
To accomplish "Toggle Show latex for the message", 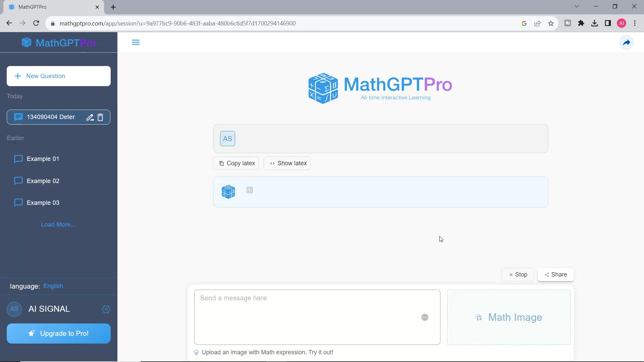I will click(x=287, y=163).
